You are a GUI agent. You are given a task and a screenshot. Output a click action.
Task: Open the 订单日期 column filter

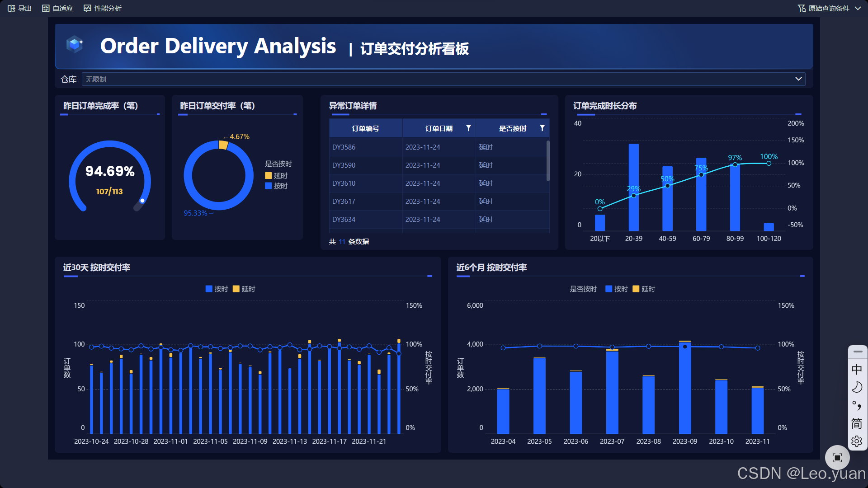tap(469, 128)
